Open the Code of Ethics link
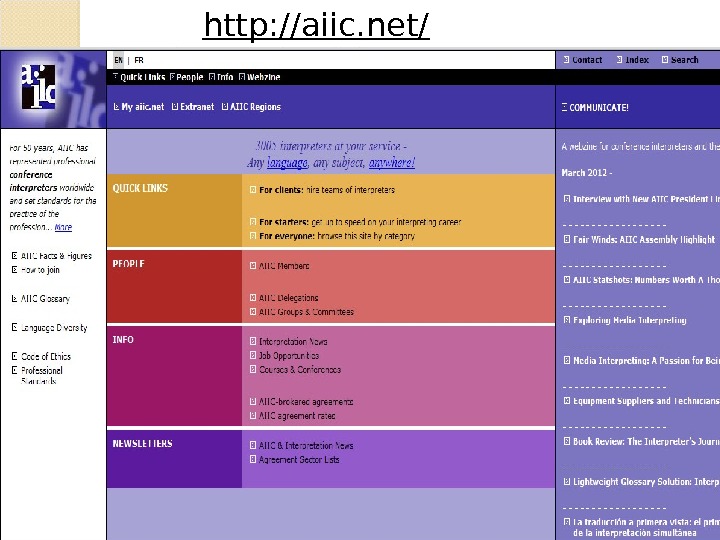The width and height of the screenshot is (720, 540). click(45, 356)
